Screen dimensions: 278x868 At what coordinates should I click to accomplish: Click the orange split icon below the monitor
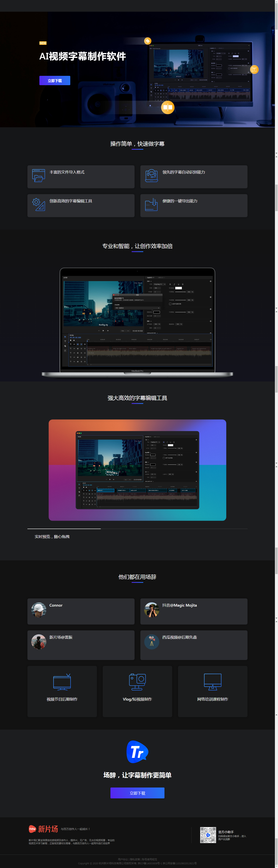point(168,107)
